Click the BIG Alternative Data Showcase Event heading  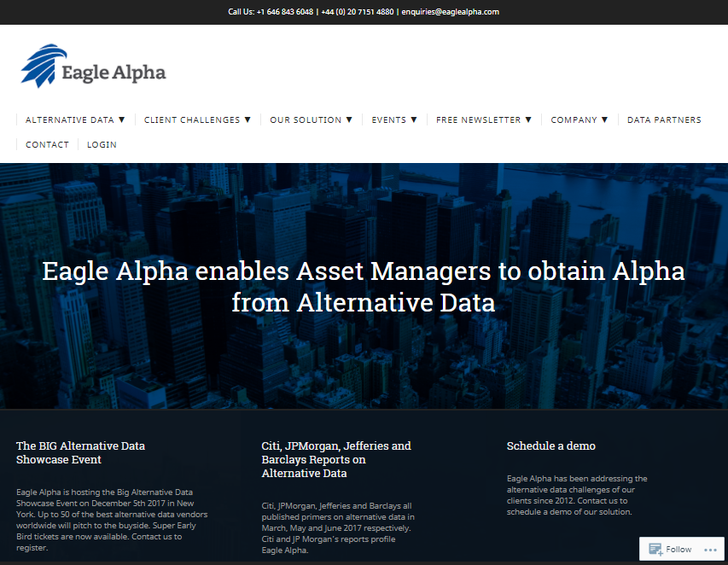pyautogui.click(x=80, y=452)
